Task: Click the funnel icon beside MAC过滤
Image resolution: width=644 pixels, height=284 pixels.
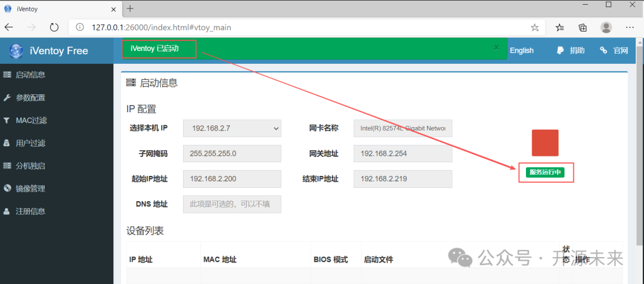Action: point(7,121)
